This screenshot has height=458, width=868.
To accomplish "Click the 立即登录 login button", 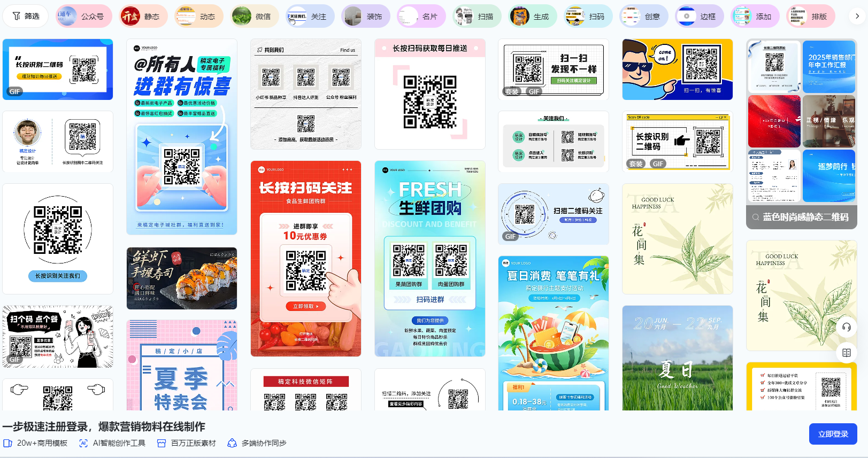I will pos(833,434).
